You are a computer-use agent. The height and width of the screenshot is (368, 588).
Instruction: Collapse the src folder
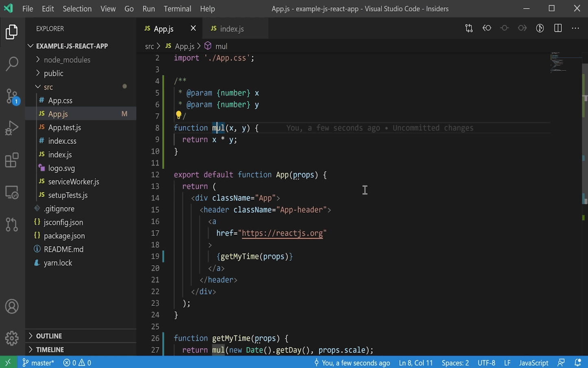(x=48, y=87)
